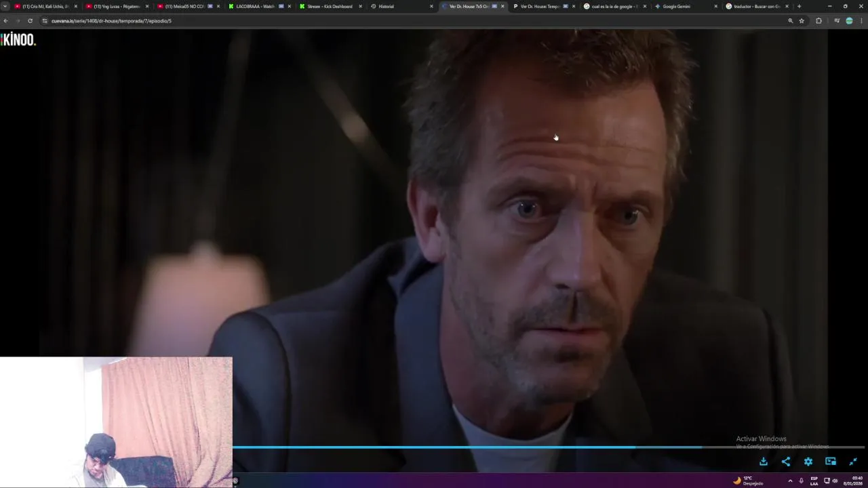
Task: Reload the cuevana page
Action: 30,21
